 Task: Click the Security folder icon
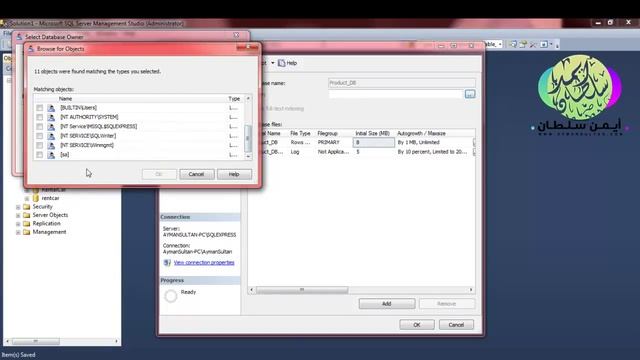coord(27,207)
